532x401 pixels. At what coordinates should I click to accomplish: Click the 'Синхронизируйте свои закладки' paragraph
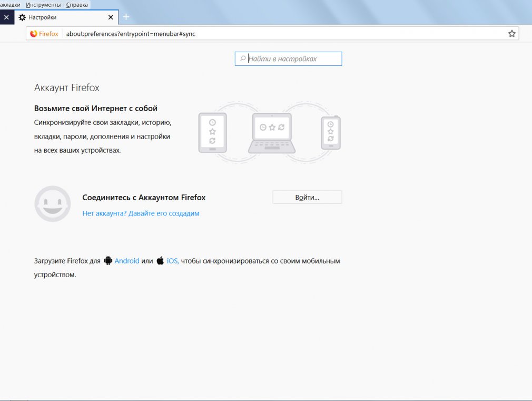pyautogui.click(x=103, y=136)
